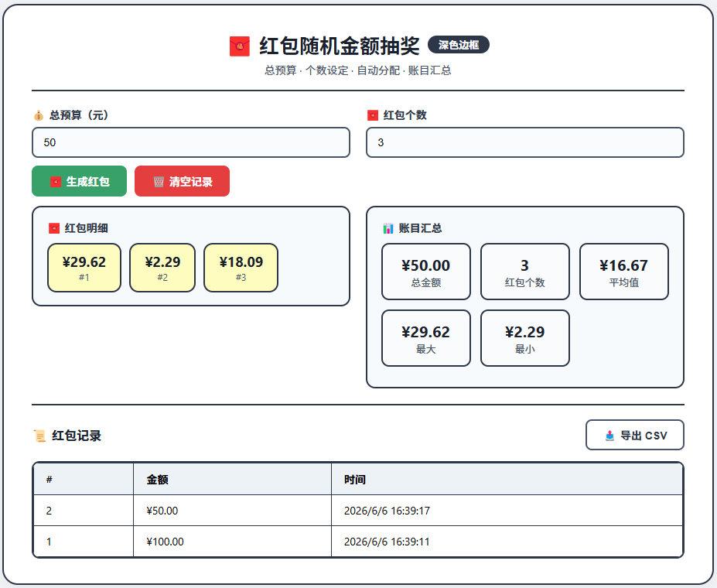Click the ¥50.00 总金额 summary card

(426, 272)
